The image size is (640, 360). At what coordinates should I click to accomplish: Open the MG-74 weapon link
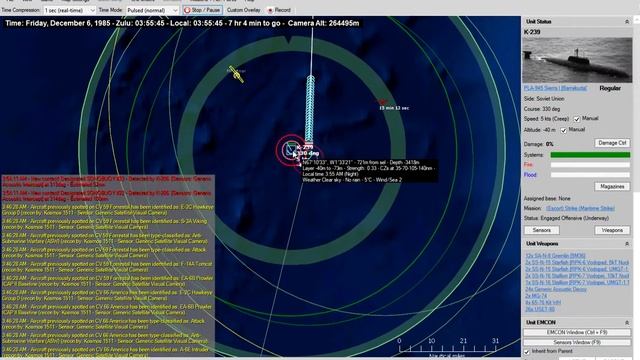pyautogui.click(x=536, y=296)
